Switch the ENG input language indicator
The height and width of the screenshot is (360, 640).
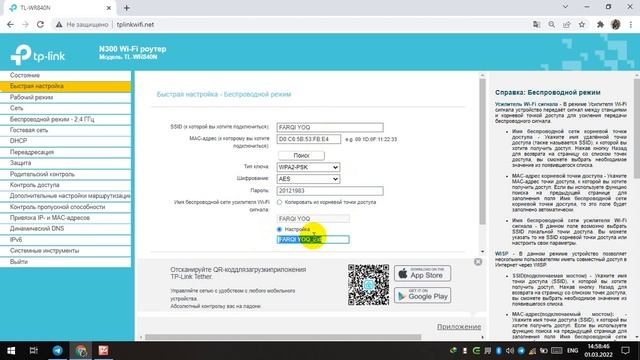(572, 351)
